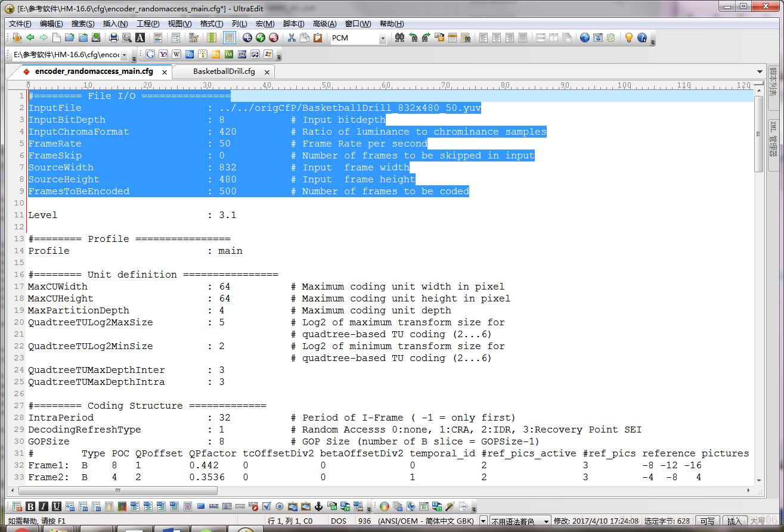Viewport: 784px width, 532px height.
Task: Open the 格式(T) menu
Action: coord(212,24)
